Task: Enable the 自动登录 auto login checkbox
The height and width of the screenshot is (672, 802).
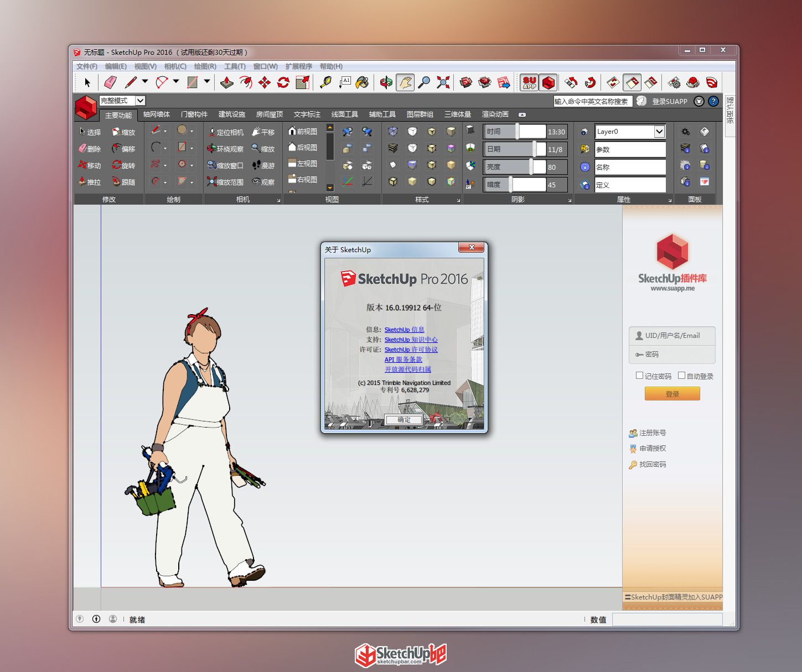Action: (681, 376)
